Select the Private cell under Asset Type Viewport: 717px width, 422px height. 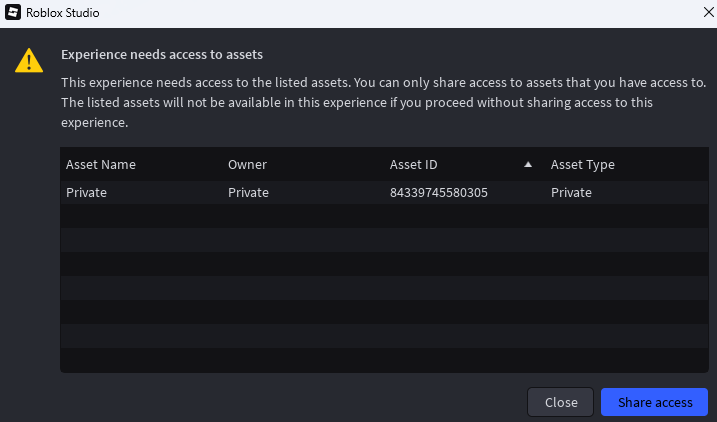point(571,193)
